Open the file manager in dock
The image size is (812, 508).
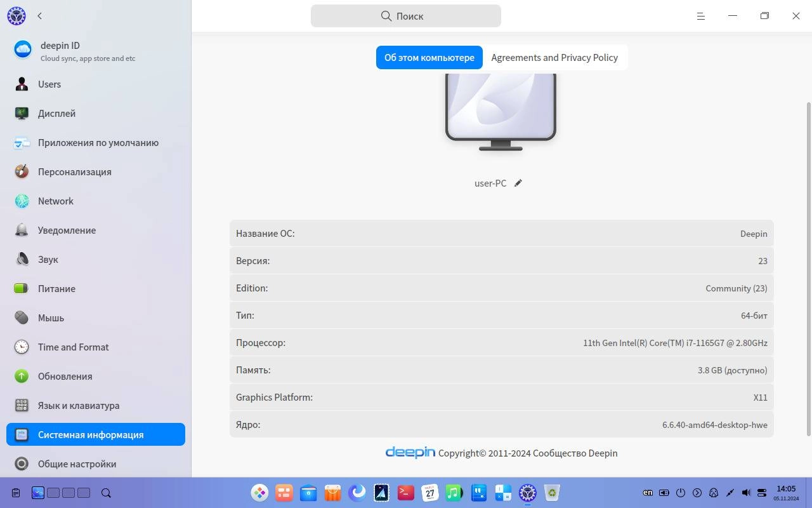[x=308, y=492]
